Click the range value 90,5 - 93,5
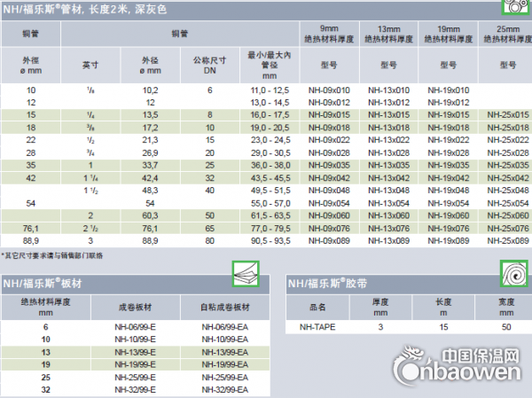 270,241
